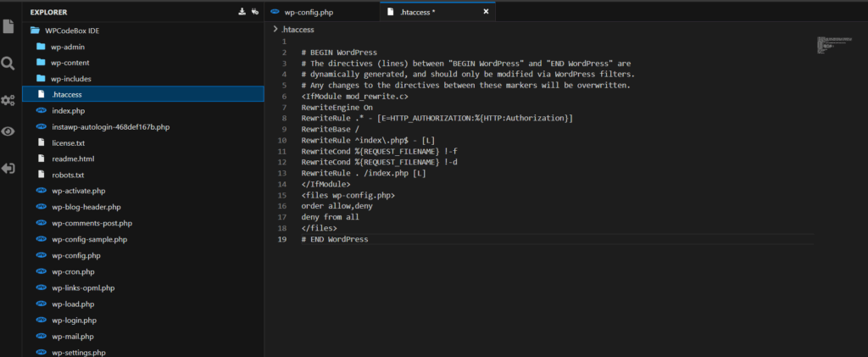
Task: Select .htaccess in the file tree
Action: click(142, 95)
